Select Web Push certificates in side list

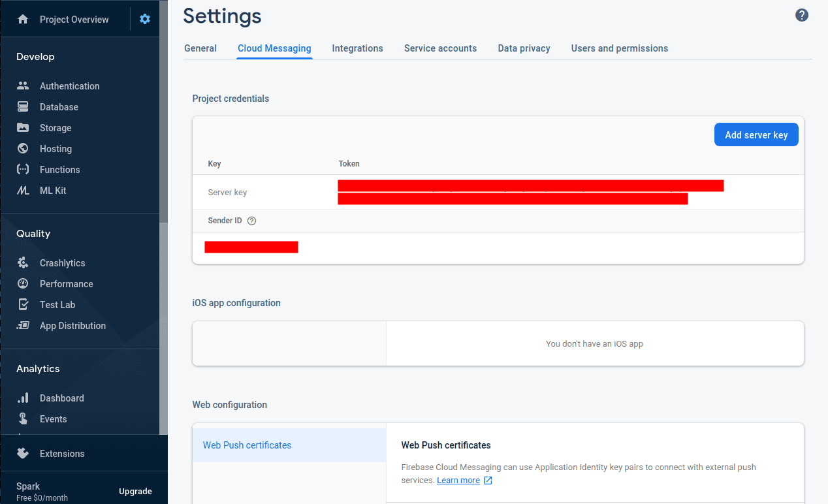(x=289, y=445)
